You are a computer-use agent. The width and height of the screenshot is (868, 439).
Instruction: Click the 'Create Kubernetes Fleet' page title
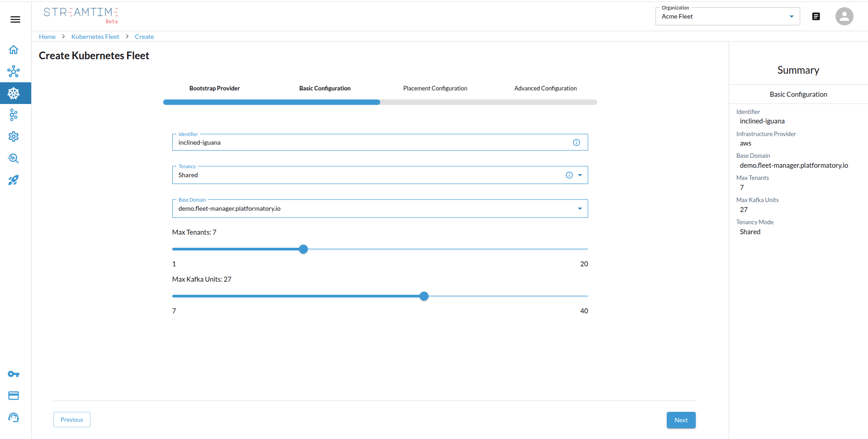94,56
